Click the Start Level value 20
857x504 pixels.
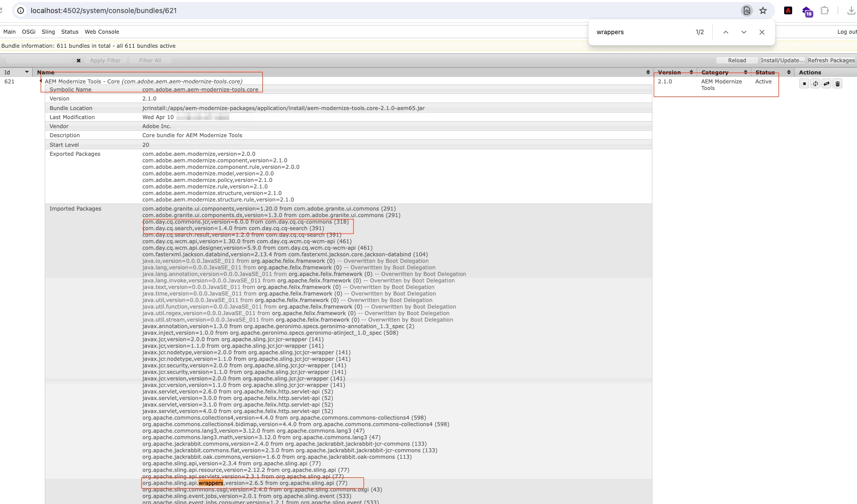click(146, 145)
